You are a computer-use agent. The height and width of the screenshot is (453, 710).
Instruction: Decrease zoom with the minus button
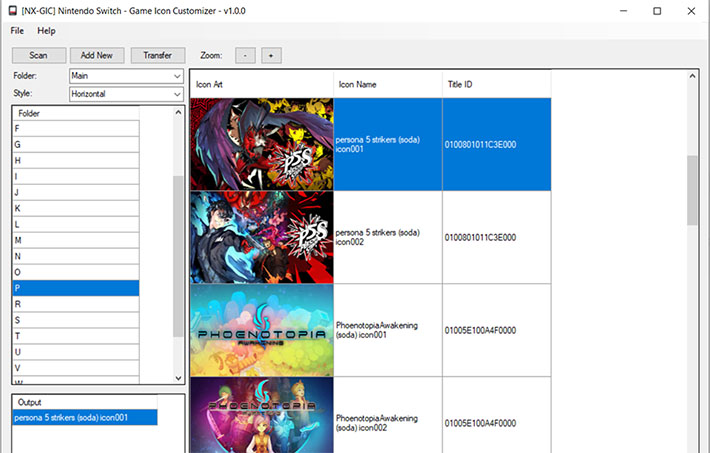tap(245, 56)
